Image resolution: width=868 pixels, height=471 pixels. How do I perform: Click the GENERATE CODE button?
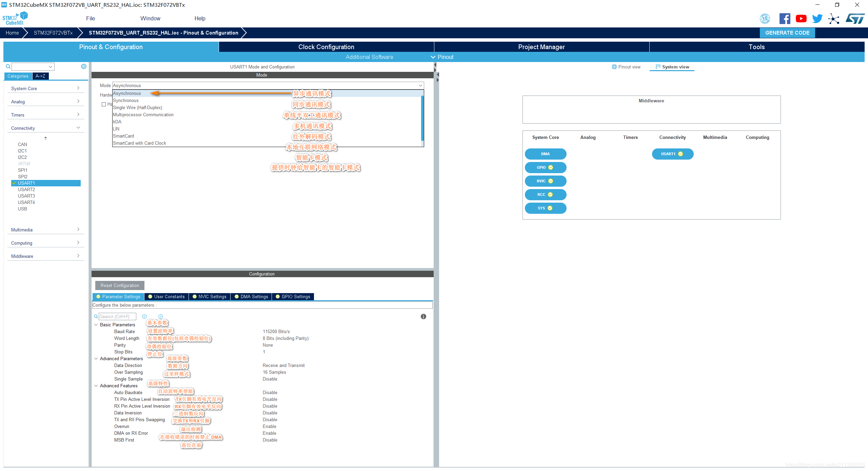[x=787, y=33]
